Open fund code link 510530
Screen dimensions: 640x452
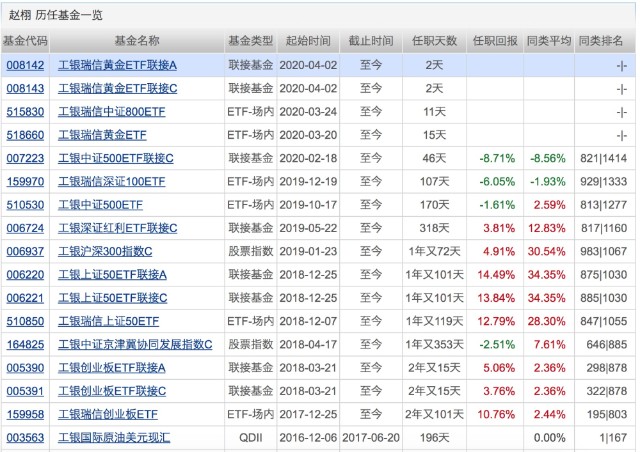click(25, 205)
